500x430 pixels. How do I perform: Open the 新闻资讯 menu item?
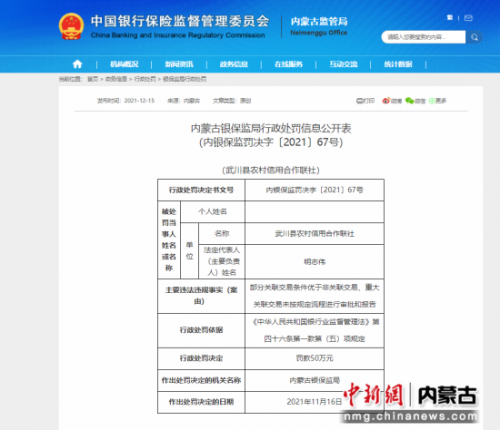tap(179, 64)
